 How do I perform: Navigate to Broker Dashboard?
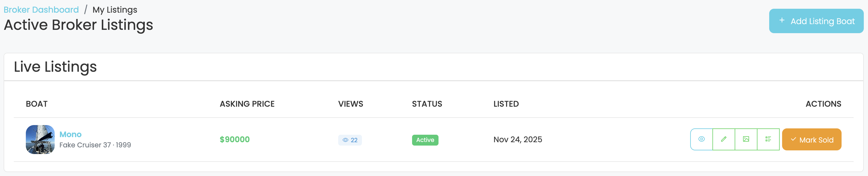tap(41, 9)
